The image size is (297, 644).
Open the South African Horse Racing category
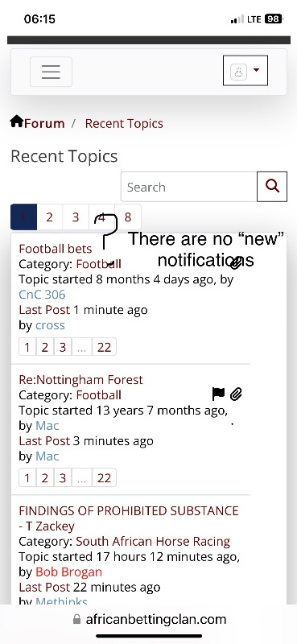click(x=153, y=541)
